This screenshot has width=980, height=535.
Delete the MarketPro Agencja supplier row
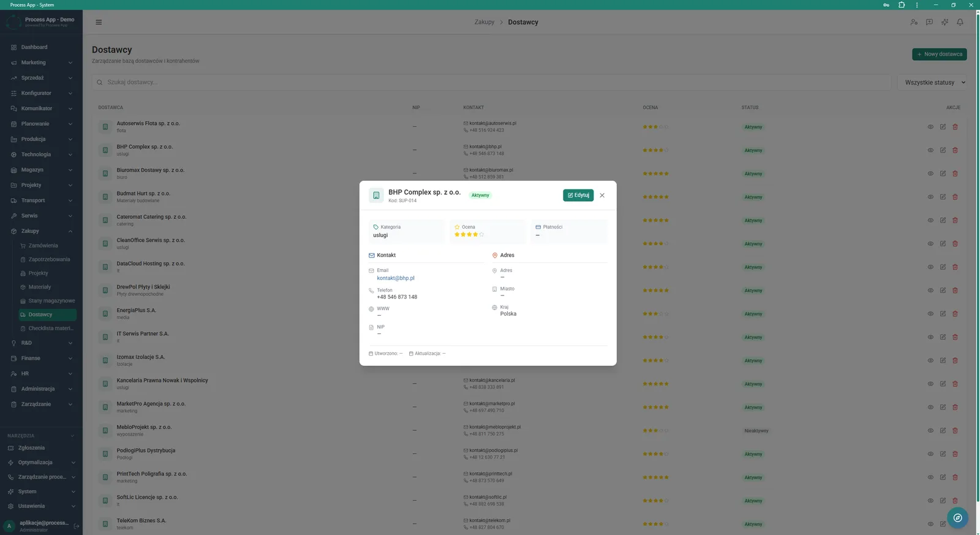click(955, 407)
